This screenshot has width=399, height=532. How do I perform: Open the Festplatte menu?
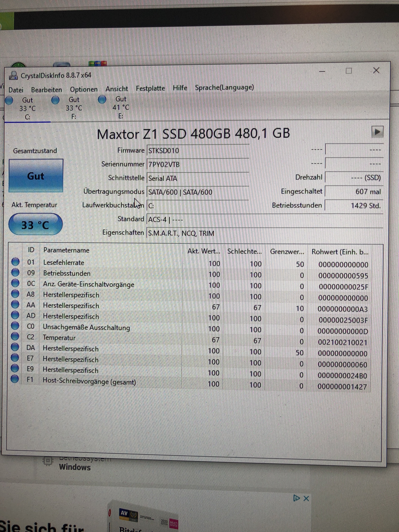tap(150, 88)
